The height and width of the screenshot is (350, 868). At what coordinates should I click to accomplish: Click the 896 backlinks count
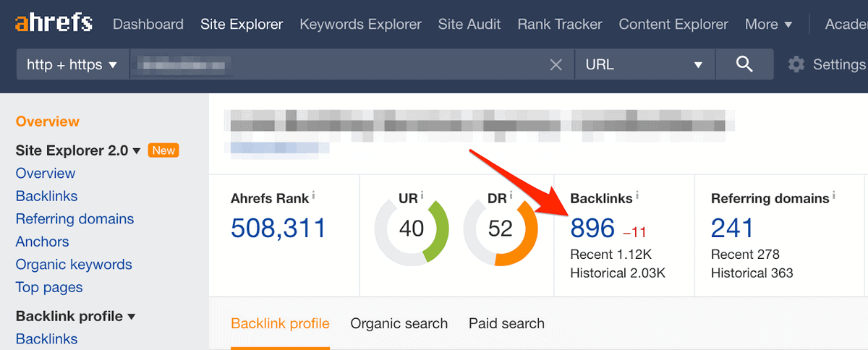click(592, 228)
